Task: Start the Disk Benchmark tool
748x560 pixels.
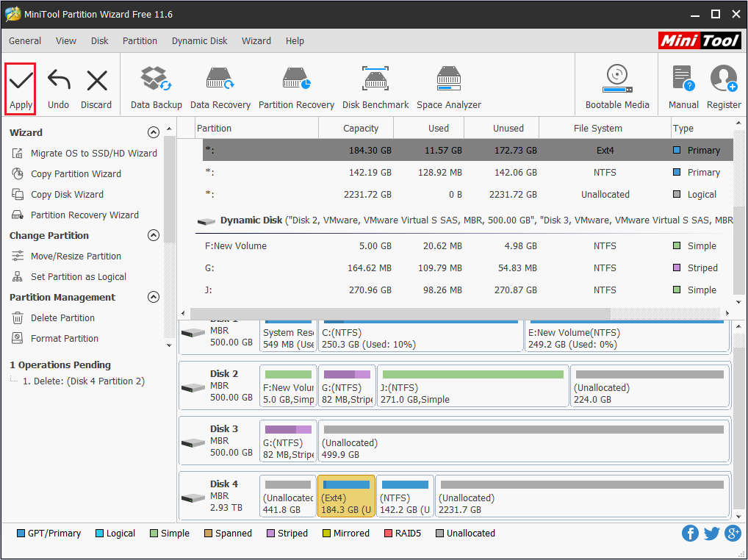Action: pyautogui.click(x=375, y=89)
